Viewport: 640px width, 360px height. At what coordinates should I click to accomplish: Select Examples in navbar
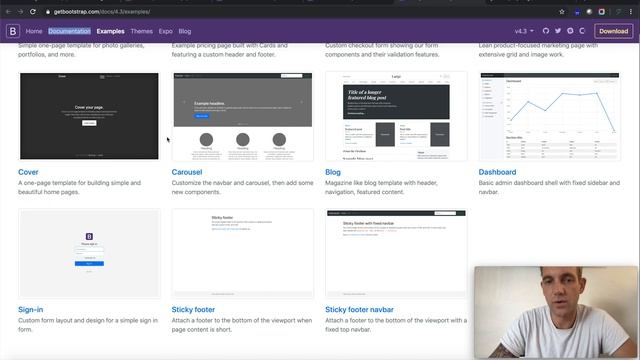click(111, 31)
